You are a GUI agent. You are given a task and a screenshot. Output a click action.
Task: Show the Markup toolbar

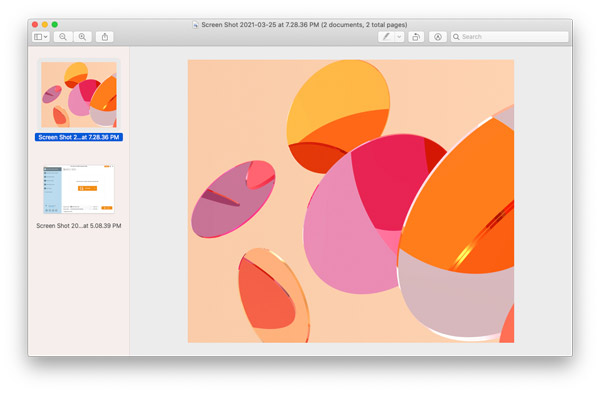point(438,37)
